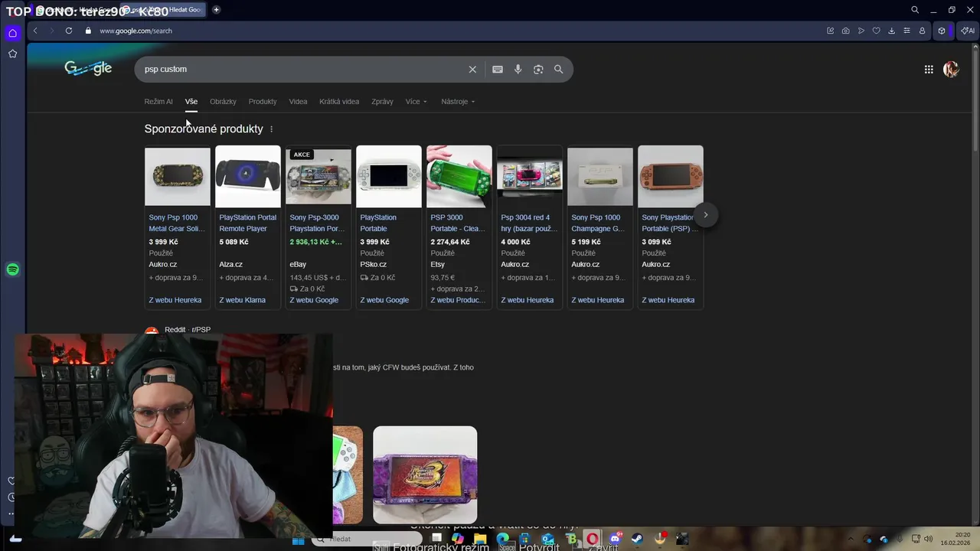Image resolution: width=980 pixels, height=551 pixels.
Task: Open PlayStation Portal Remote Player listing
Action: click(247, 223)
